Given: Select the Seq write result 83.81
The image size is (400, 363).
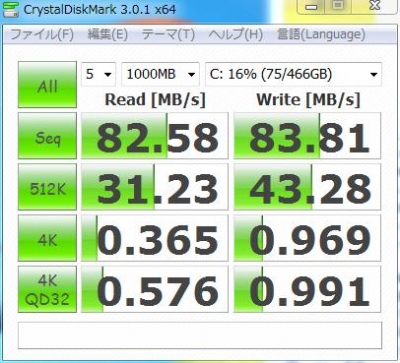Looking at the screenshot, I should click(x=307, y=136).
